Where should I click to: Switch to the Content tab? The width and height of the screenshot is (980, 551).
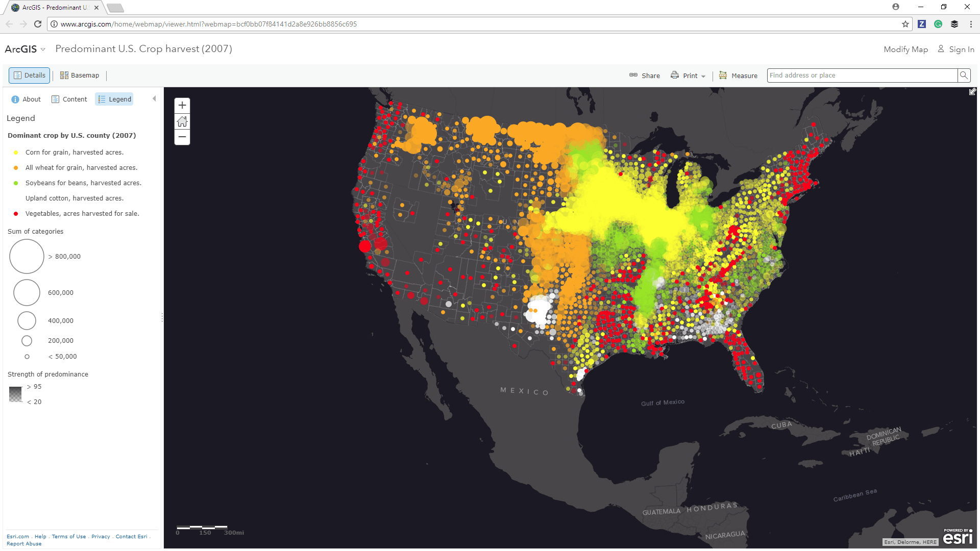coord(69,99)
